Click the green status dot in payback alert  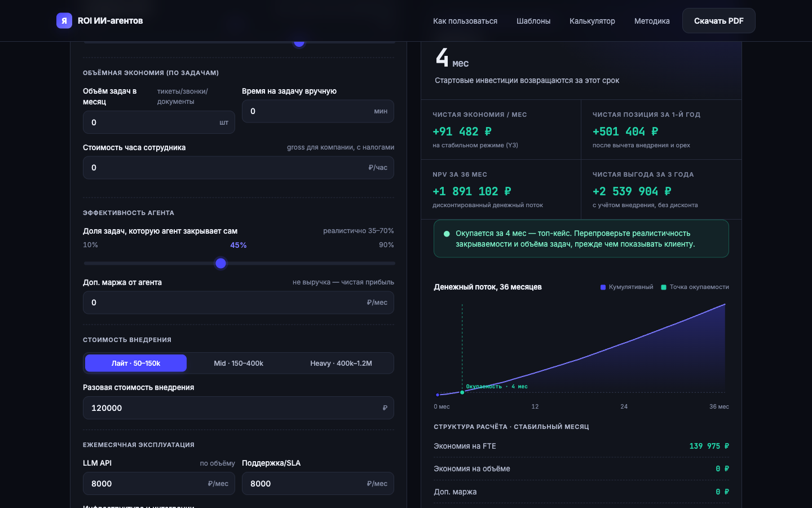pos(447,234)
